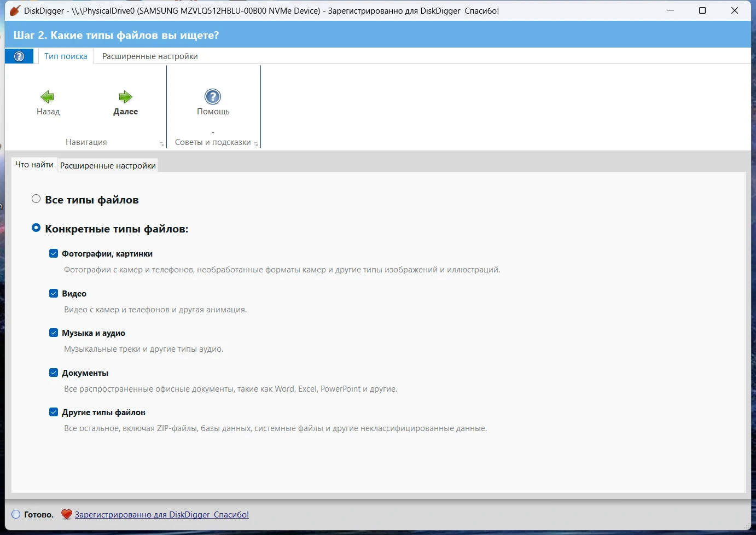
Task: Click the green Далее forward arrow
Action: click(125, 97)
